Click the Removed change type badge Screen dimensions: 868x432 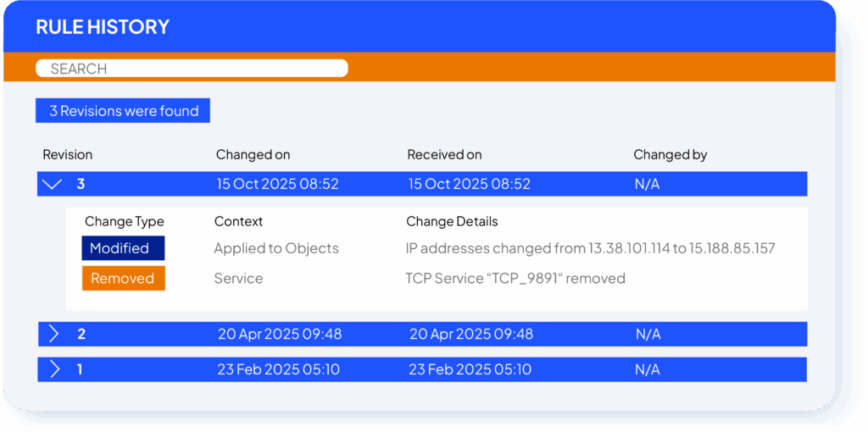(123, 279)
